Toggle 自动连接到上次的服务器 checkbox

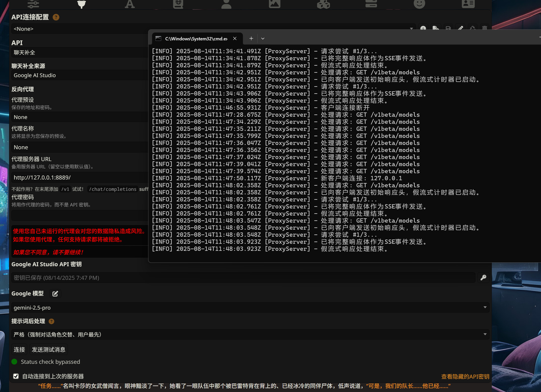pos(16,376)
